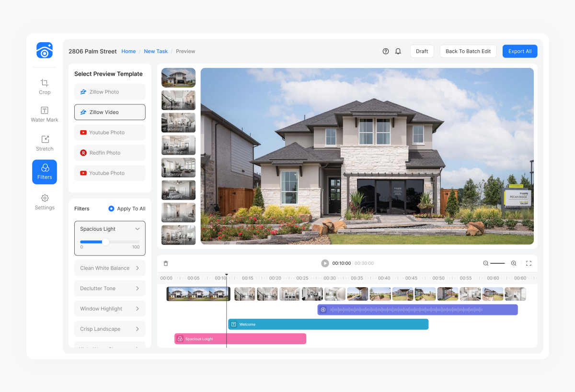Play the timeline preview
575x392 pixels.
325,263
